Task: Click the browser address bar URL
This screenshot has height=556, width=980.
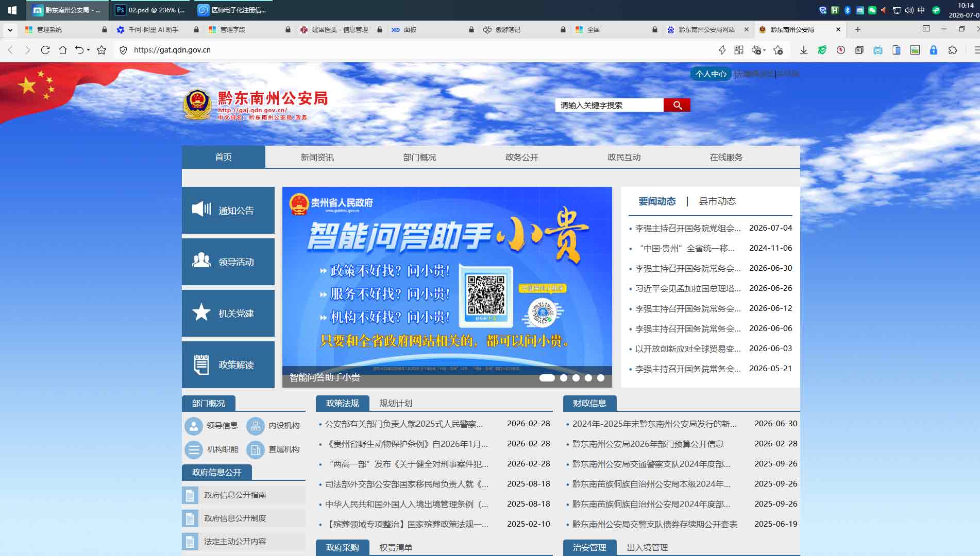Action: click(172, 50)
